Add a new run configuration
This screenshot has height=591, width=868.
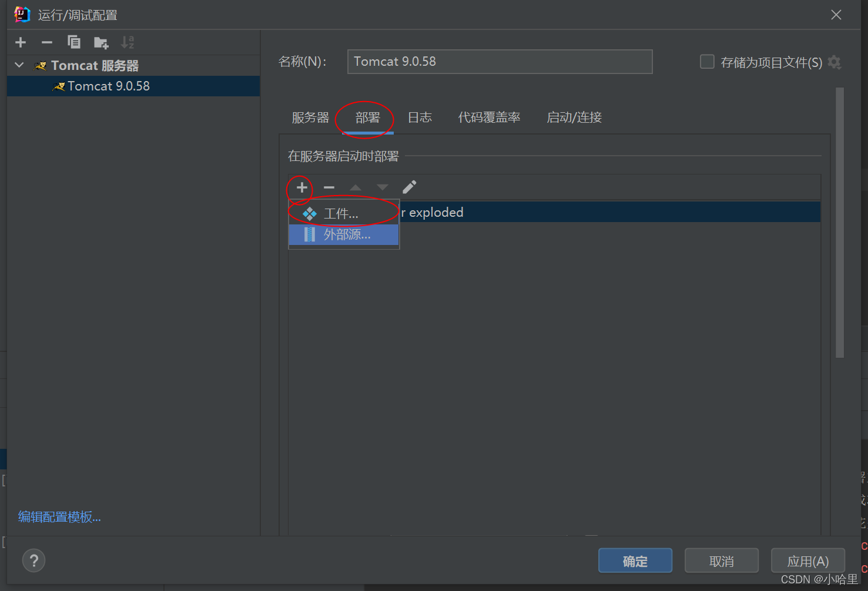tap(21, 42)
